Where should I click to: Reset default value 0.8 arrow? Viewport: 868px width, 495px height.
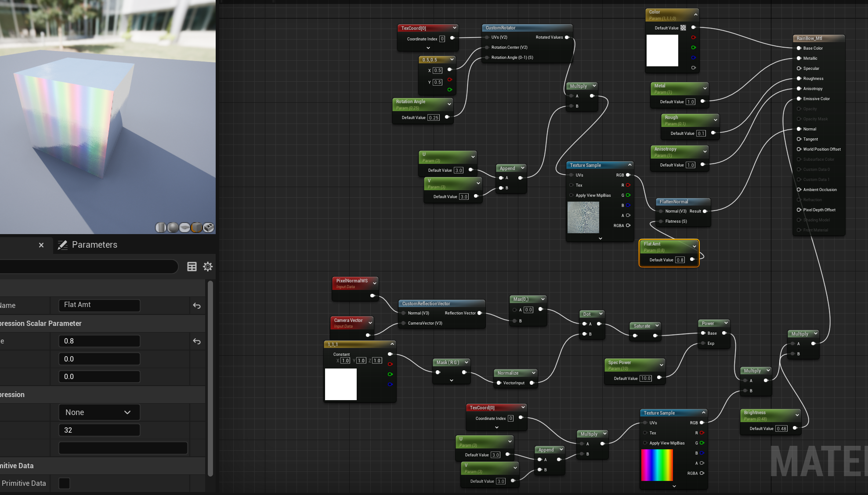pos(197,341)
